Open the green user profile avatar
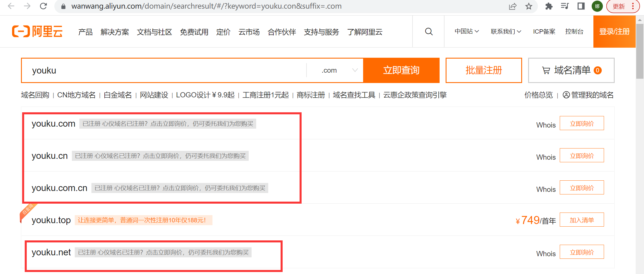The height and width of the screenshot is (274, 644). (x=597, y=6)
